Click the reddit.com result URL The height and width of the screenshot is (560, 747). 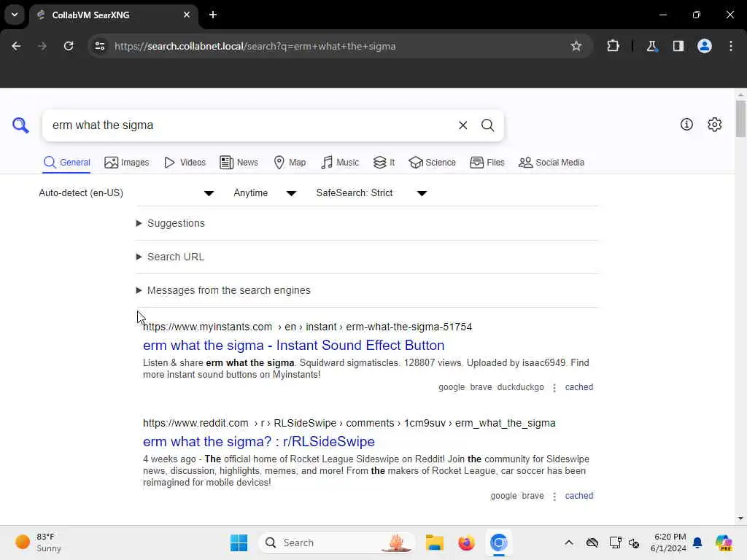tap(349, 423)
